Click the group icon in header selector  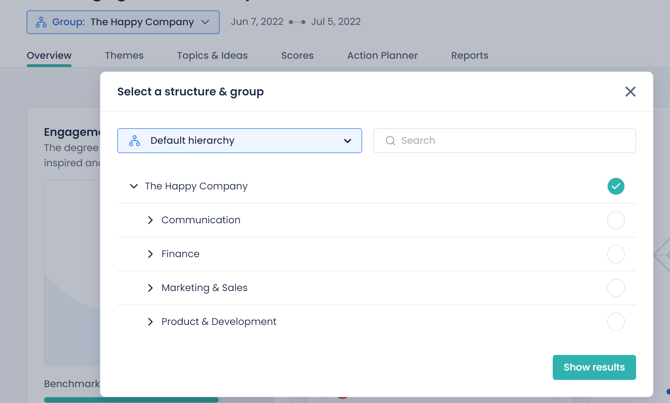tap(41, 22)
